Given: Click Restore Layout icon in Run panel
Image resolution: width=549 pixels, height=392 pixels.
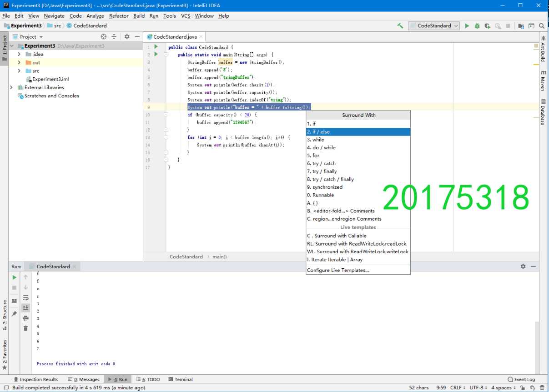Looking at the screenshot, I should (x=14, y=301).
